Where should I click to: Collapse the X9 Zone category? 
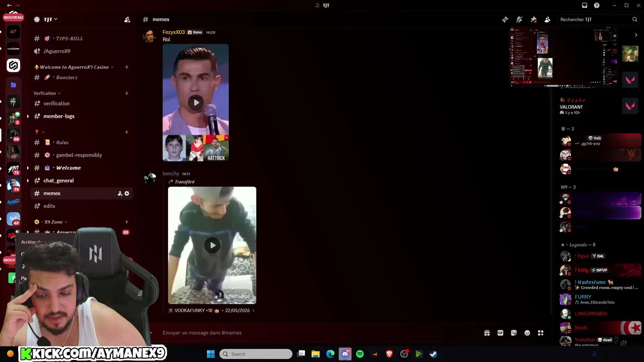click(50, 222)
